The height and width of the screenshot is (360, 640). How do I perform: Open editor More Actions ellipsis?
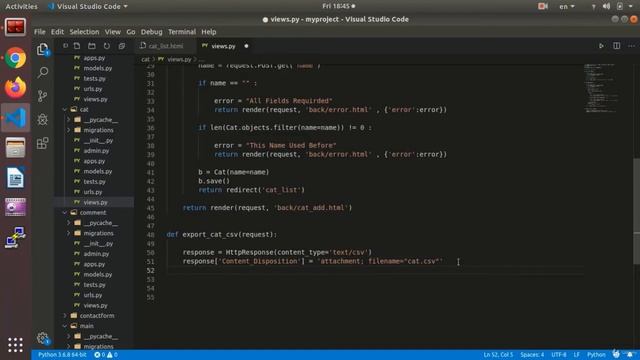pyautogui.click(x=631, y=46)
